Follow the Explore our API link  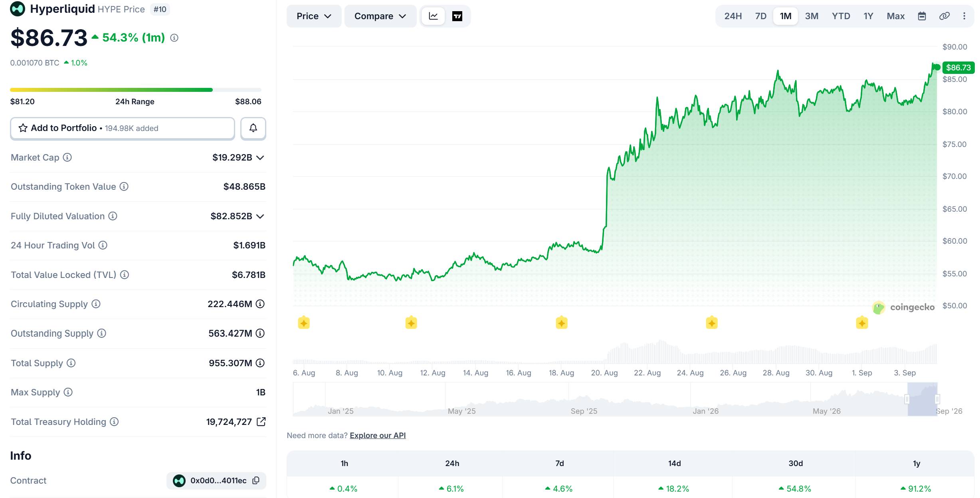tap(378, 435)
